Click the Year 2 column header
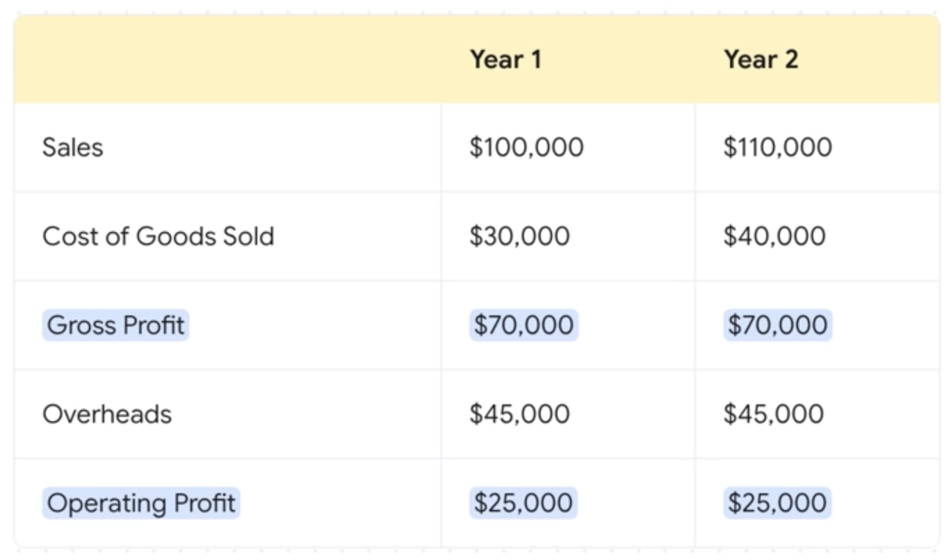This screenshot has width=951, height=560. coord(761,60)
